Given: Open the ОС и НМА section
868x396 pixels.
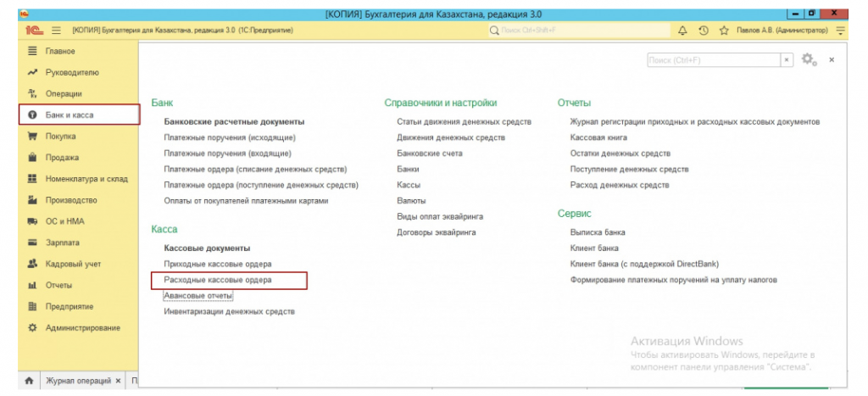Looking at the screenshot, I should (x=79, y=221).
